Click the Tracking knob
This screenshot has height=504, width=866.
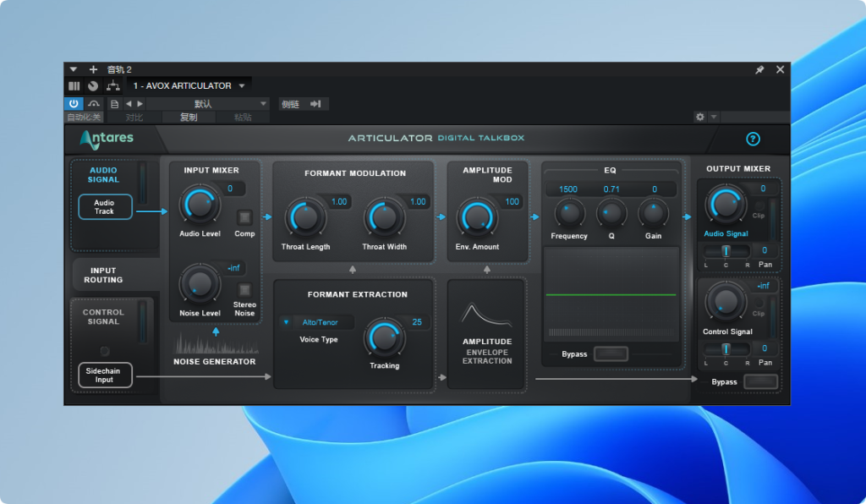click(385, 337)
